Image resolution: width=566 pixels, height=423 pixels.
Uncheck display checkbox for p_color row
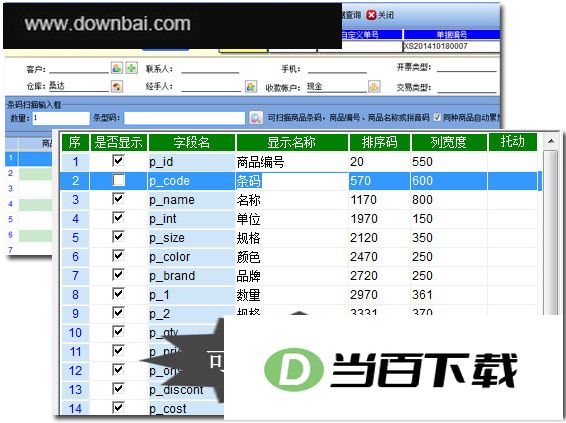[x=118, y=256]
